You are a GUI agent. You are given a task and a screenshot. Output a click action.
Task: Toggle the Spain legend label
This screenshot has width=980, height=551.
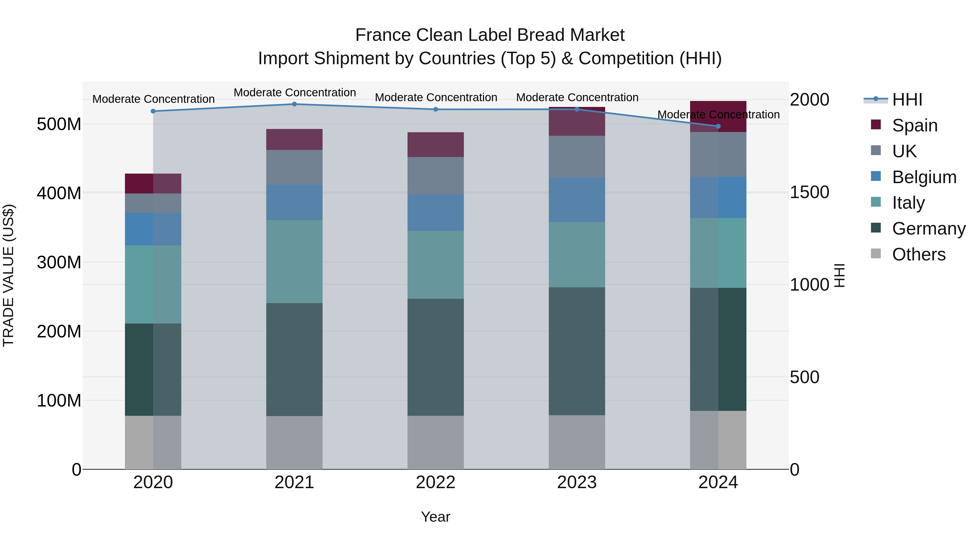point(915,125)
